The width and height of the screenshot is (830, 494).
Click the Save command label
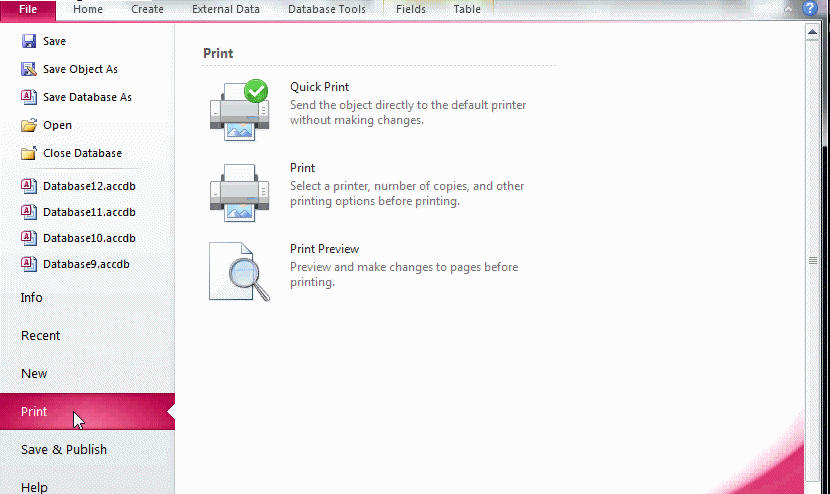(x=55, y=41)
